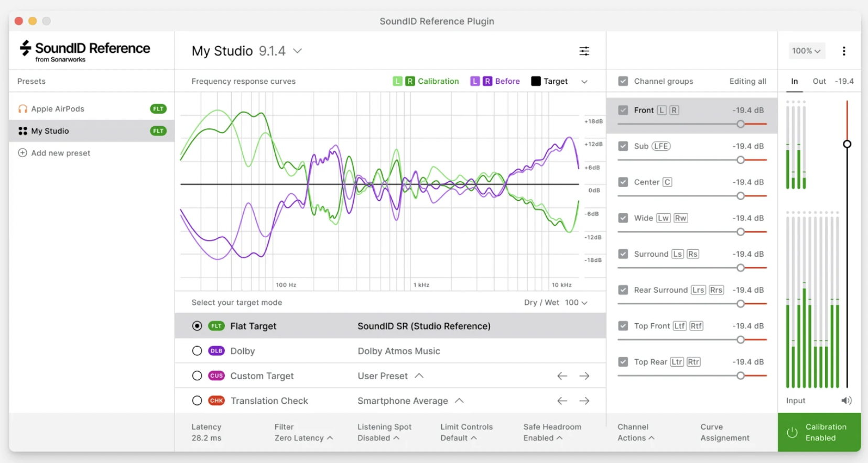Disable the Sub LFE channel checkbox
The width and height of the screenshot is (868, 463).
(x=623, y=146)
